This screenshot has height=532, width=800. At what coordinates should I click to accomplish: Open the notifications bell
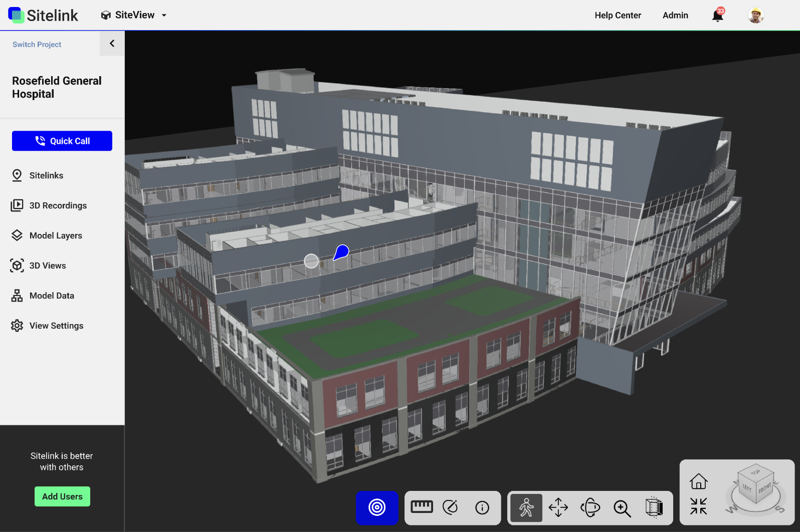pyautogui.click(x=718, y=16)
